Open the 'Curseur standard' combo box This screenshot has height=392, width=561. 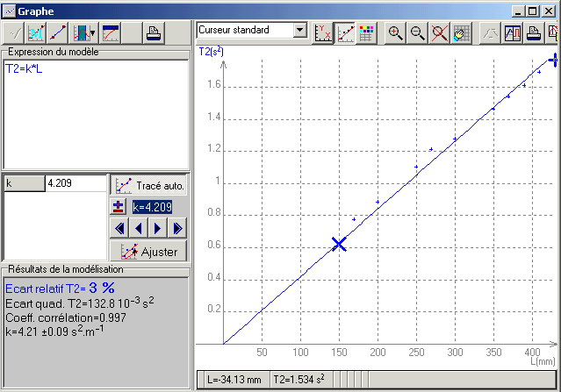point(252,30)
